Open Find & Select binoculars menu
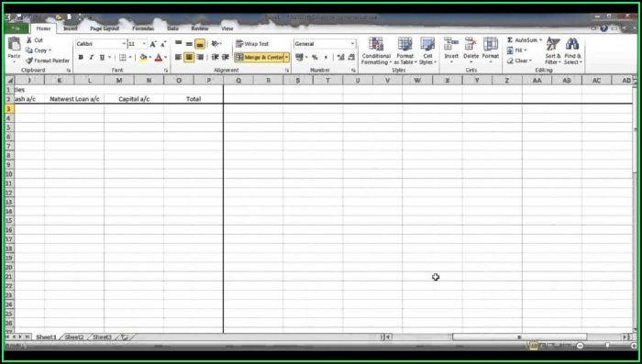The image size is (642, 364). pos(572,50)
